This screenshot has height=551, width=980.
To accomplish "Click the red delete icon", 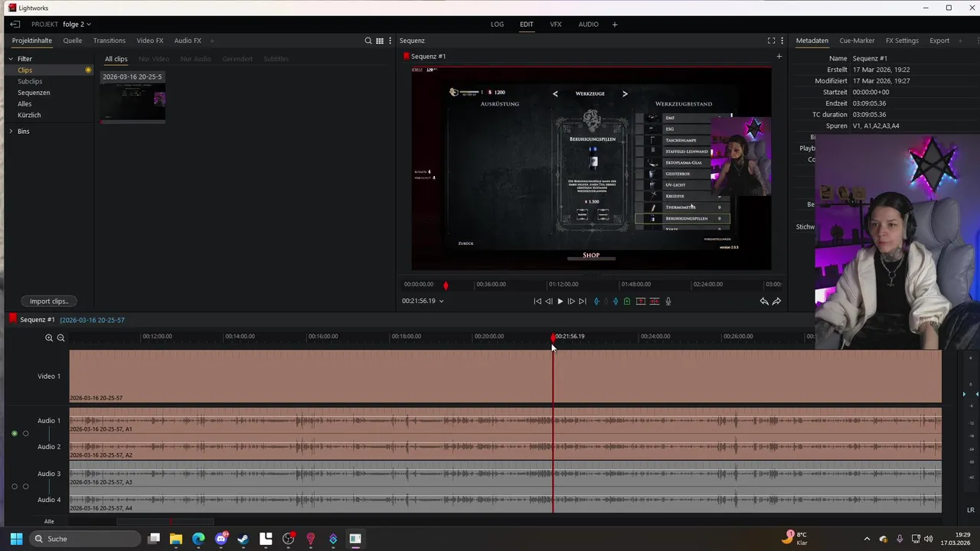I will 655,302.
